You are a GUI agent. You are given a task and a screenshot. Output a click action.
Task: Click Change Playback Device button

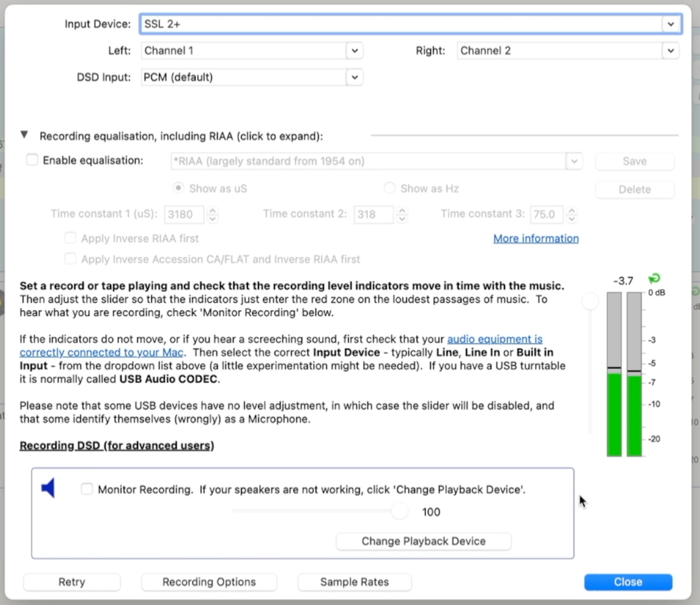(423, 541)
